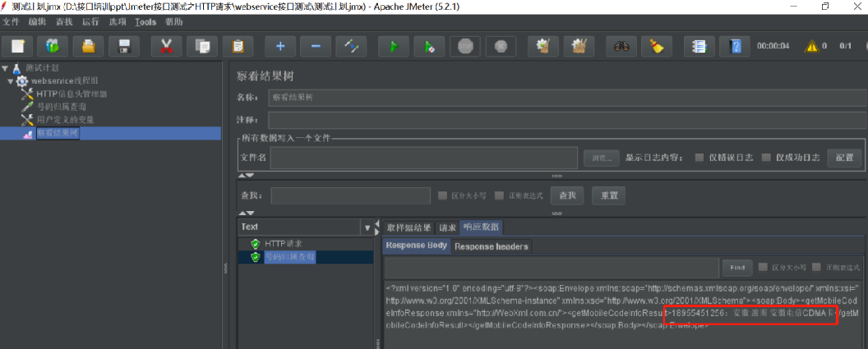Viewport: 868px width, 349px height.
Task: Toggle 正则表达式 checkbox next to Find
Action: pyautogui.click(x=816, y=267)
